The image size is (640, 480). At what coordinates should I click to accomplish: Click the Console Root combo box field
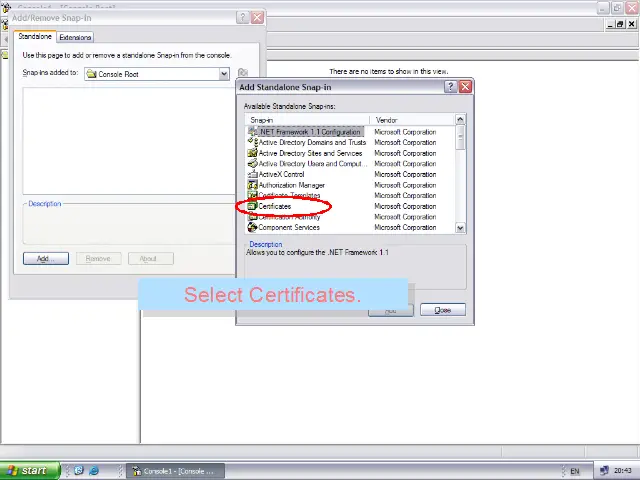point(157,74)
